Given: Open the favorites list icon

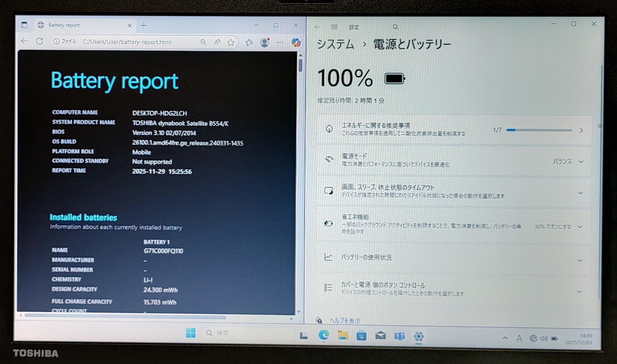Looking at the screenshot, I should (x=249, y=42).
